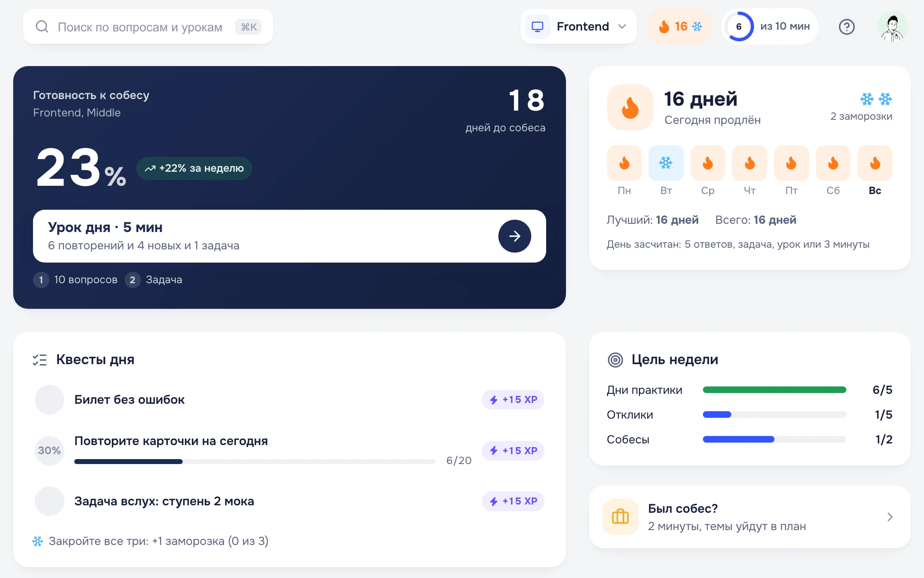The width and height of the screenshot is (924, 578).
Task: Check the 'Задача вслух' quest circle
Action: [49, 501]
